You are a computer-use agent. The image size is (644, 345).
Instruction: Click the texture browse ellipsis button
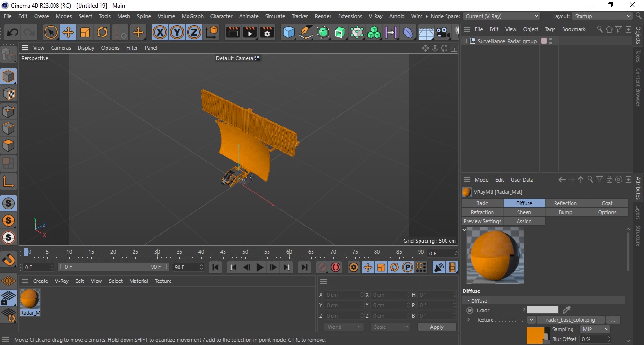tap(613, 320)
